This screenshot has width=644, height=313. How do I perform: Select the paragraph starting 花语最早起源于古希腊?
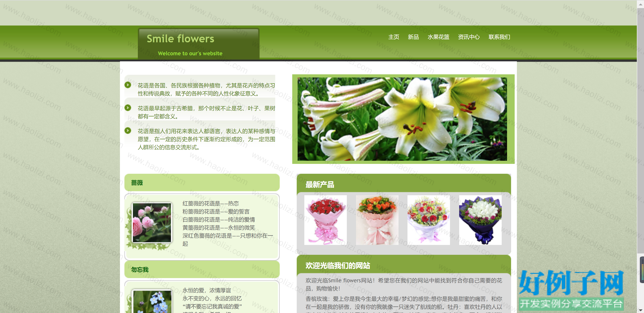click(x=206, y=112)
